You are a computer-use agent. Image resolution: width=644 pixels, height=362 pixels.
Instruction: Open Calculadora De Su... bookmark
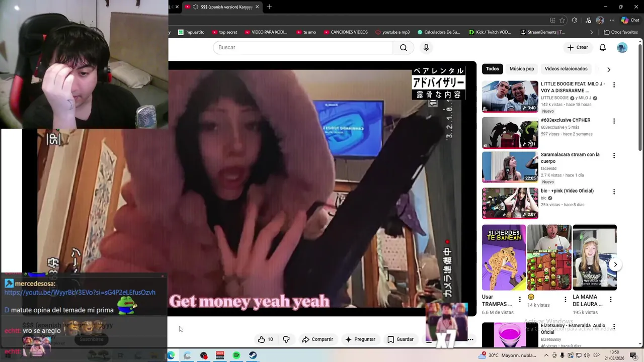tap(438, 32)
